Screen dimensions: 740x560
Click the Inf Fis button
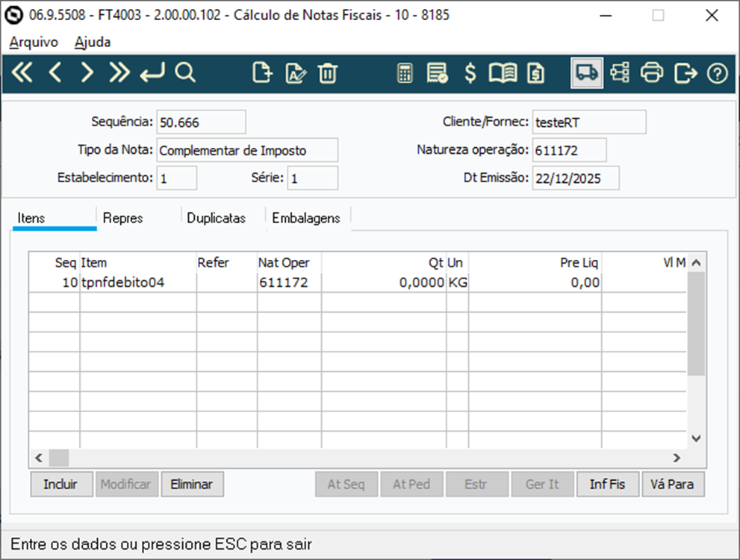607,484
